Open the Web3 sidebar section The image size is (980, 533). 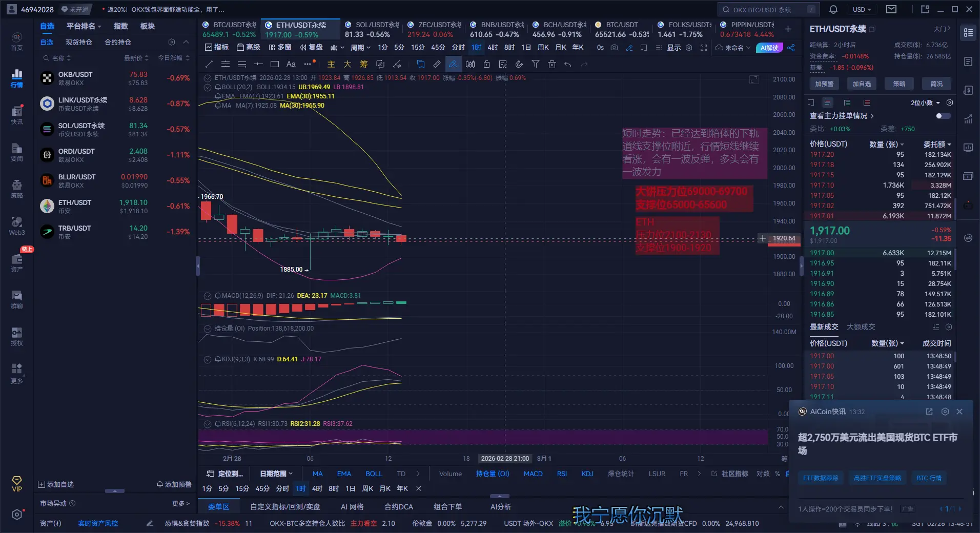tap(17, 225)
